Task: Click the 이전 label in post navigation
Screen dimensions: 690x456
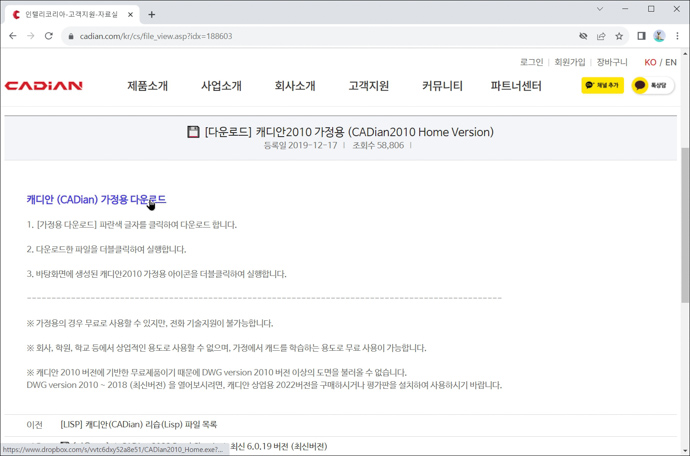Action: coord(34,425)
